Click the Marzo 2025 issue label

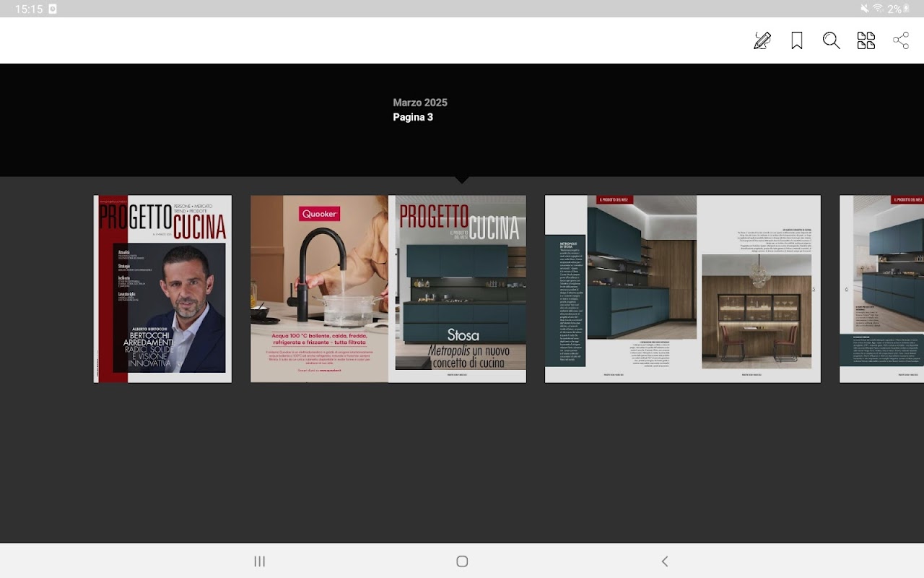420,103
